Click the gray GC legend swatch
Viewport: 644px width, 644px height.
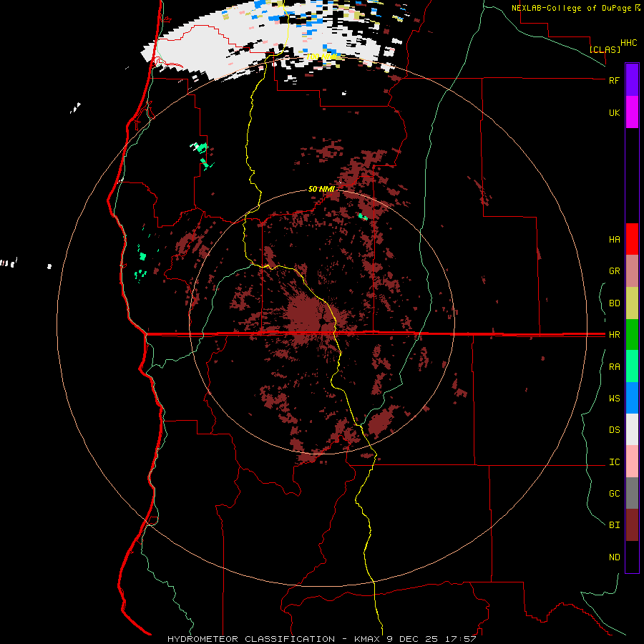(x=632, y=493)
